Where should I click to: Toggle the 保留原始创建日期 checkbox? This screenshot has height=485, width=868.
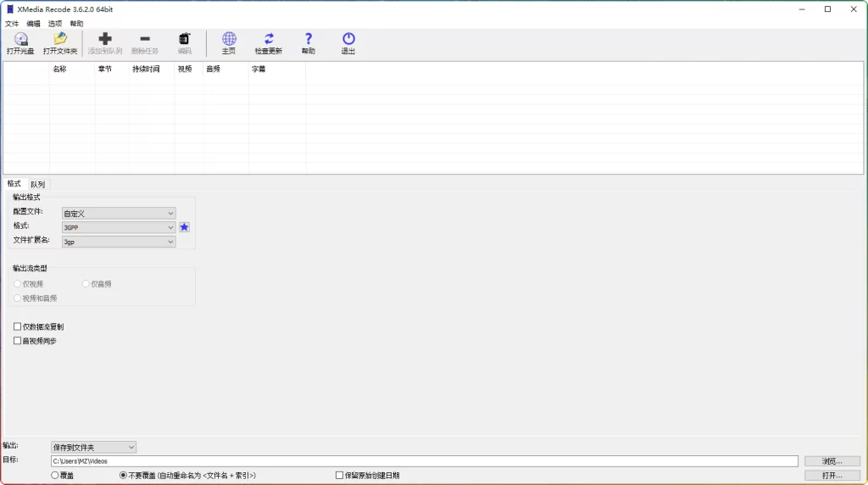click(x=339, y=476)
